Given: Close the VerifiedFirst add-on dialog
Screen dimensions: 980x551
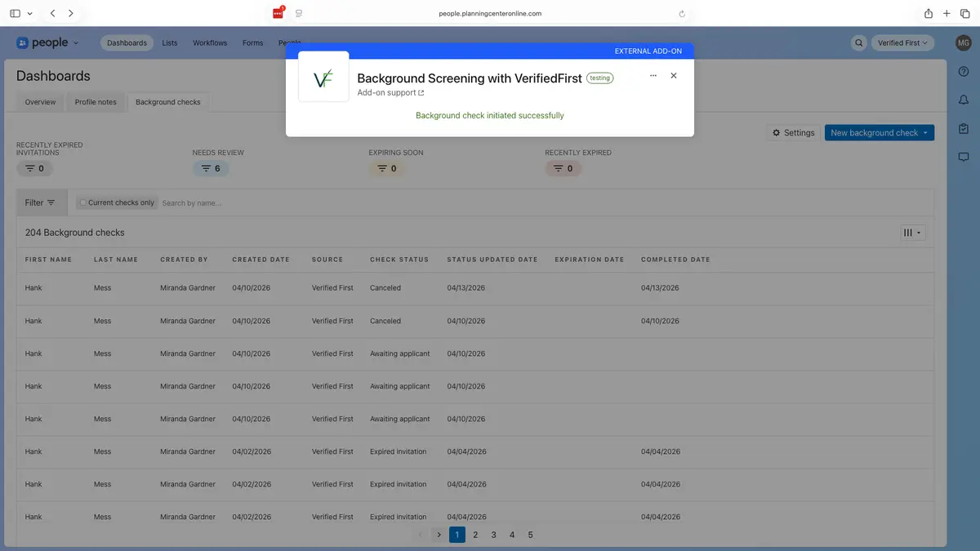Looking at the screenshot, I should coord(674,76).
